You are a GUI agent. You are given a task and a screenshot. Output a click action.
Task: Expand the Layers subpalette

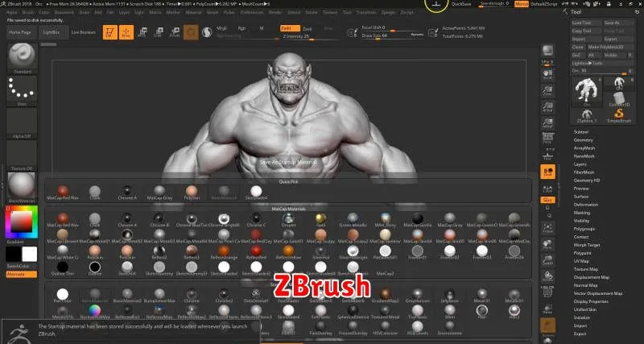pos(580,164)
